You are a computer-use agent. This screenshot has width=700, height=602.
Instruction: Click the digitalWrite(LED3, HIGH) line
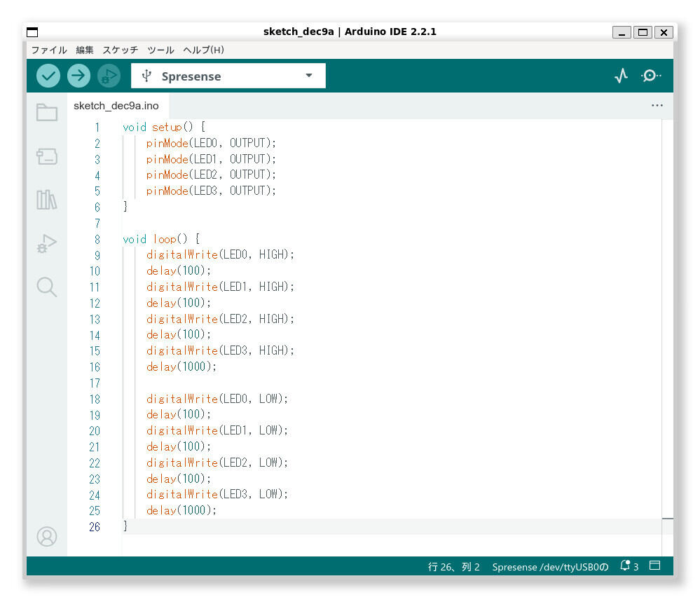click(221, 351)
